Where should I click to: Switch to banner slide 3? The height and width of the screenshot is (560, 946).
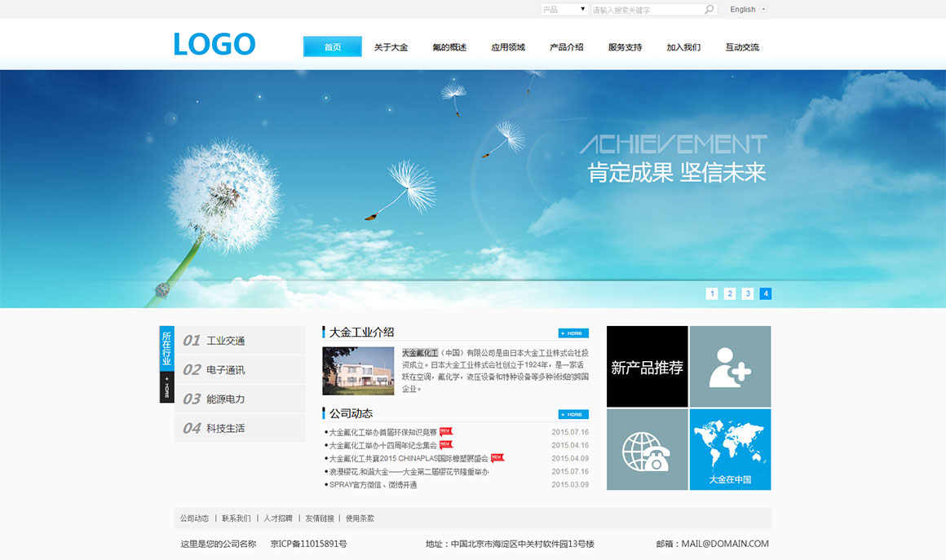point(748,293)
